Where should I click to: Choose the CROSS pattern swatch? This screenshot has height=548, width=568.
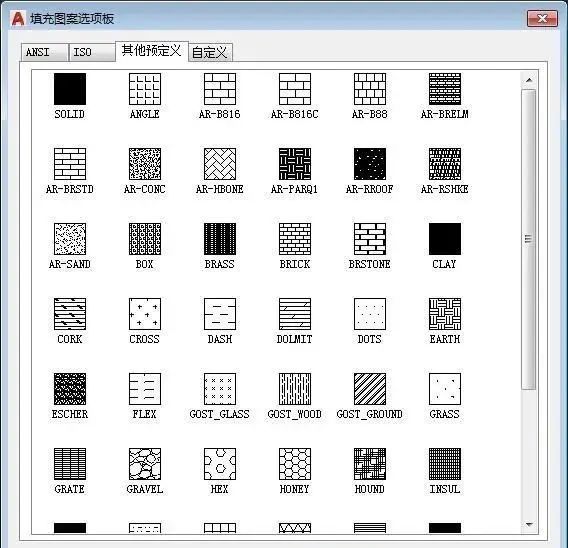(145, 314)
